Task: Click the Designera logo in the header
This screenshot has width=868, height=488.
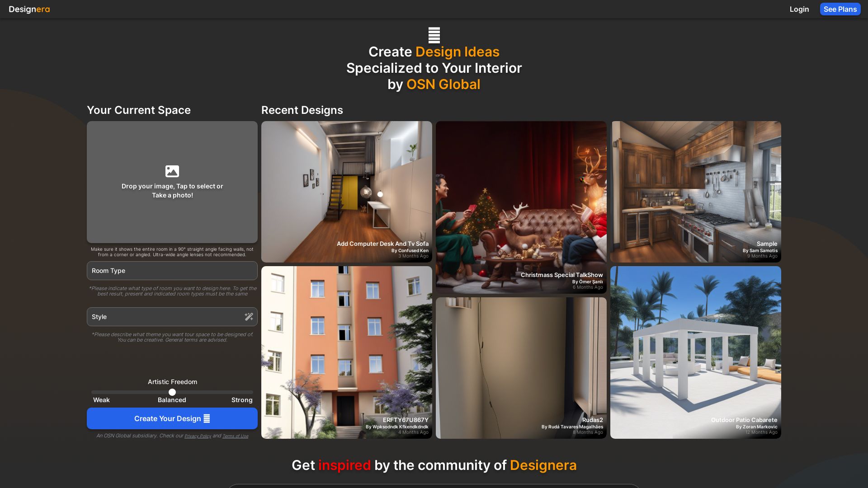Action: pyautogui.click(x=29, y=9)
